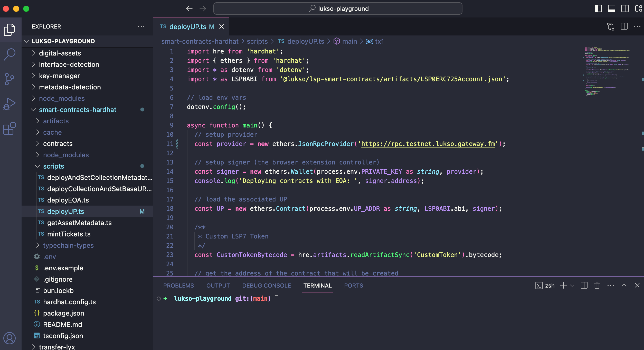The height and width of the screenshot is (350, 644).
Task: Open the Extensions view
Action: [x=10, y=128]
